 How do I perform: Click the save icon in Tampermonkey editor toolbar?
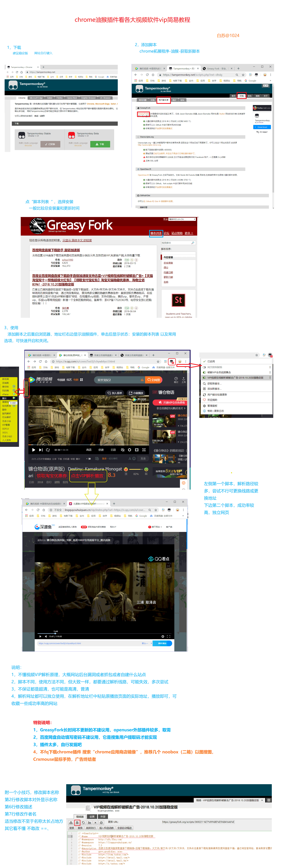tap(77, 822)
